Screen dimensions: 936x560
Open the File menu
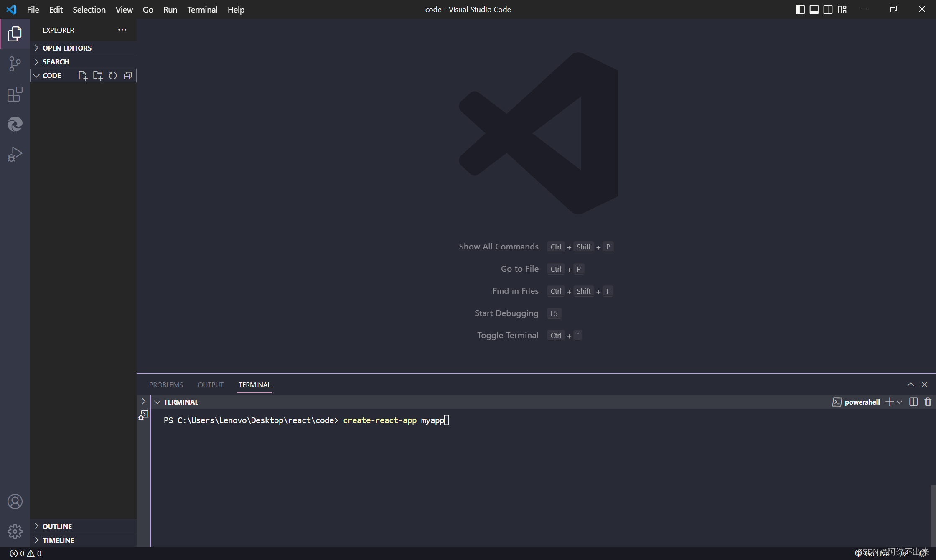point(33,9)
